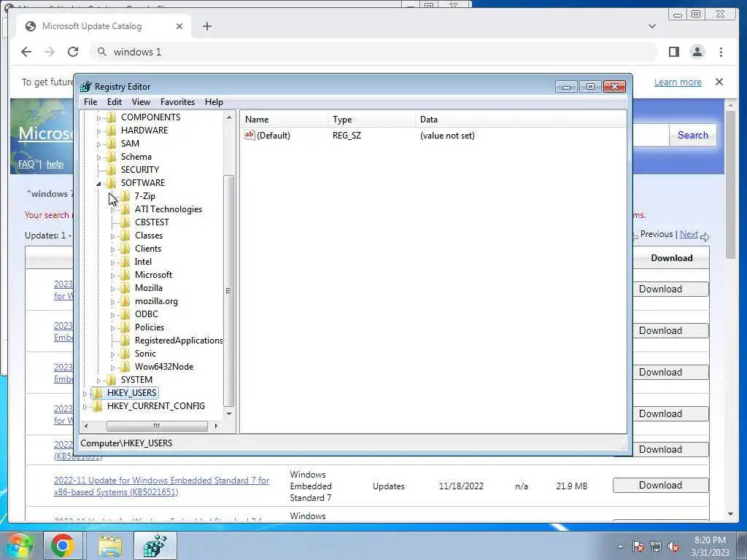
Task: Dismiss the Chrome notification bar
Action: (719, 82)
